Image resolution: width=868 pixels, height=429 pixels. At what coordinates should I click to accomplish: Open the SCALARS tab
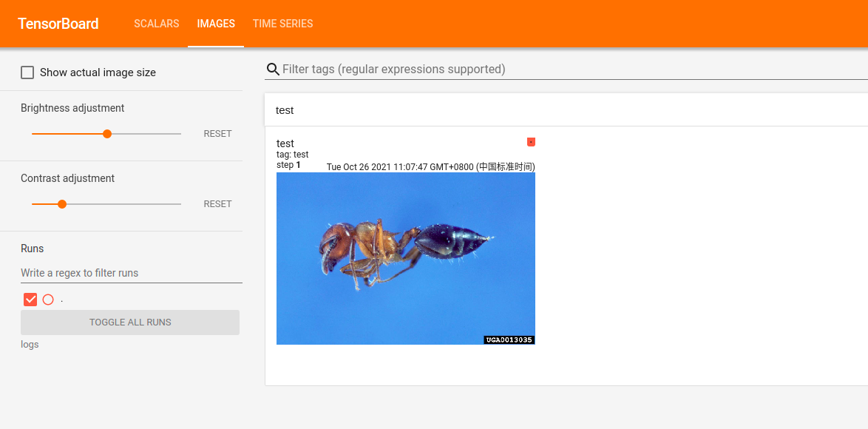click(x=157, y=24)
